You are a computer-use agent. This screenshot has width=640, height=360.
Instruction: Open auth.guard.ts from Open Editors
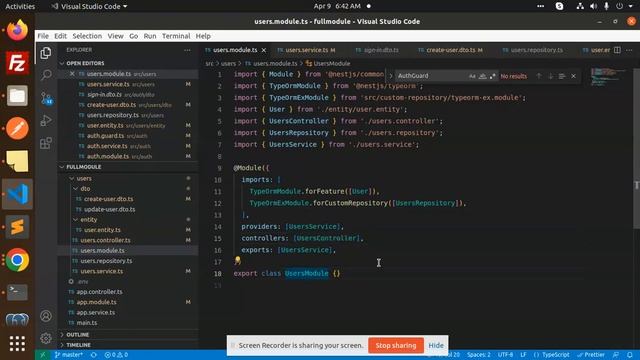(105, 136)
